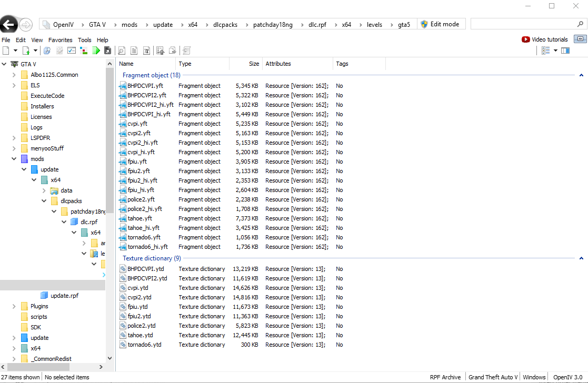
Task: Open the view mode dropdown arrow
Action: point(555,51)
